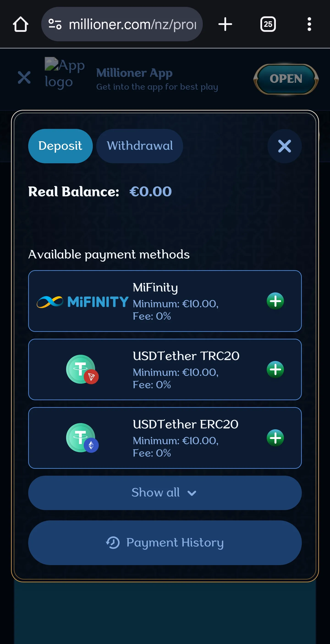Add deposit via MiFinity plus icon
Image resolution: width=330 pixels, height=644 pixels.
(x=275, y=301)
